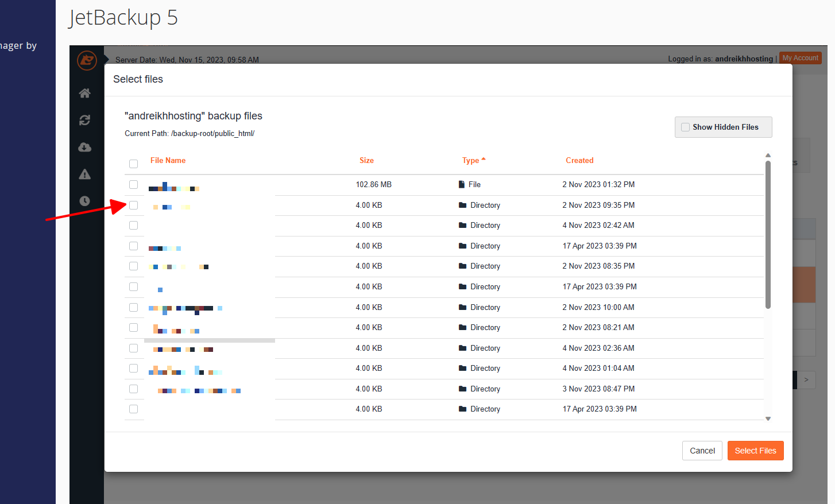Screen dimensions: 835x504
Task: Check the box for the 2 Nov 08:21 AM directory
Action: tap(134, 327)
